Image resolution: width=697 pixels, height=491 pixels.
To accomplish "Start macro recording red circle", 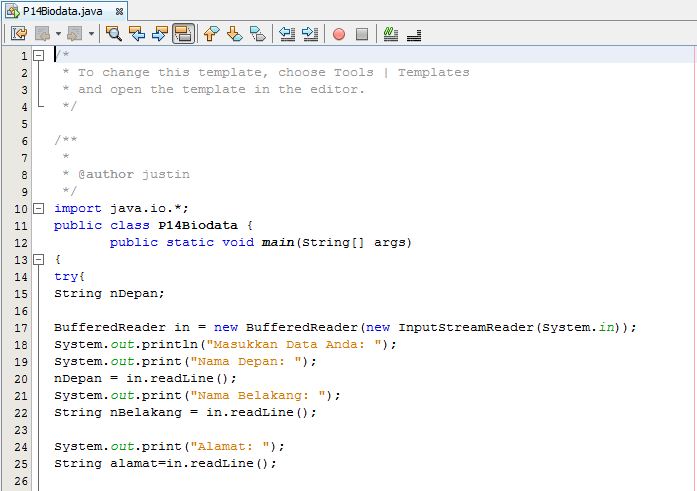I will click(x=339, y=34).
